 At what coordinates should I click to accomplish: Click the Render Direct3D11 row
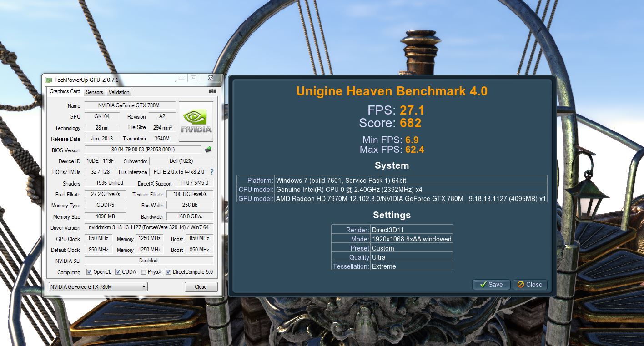click(392, 230)
